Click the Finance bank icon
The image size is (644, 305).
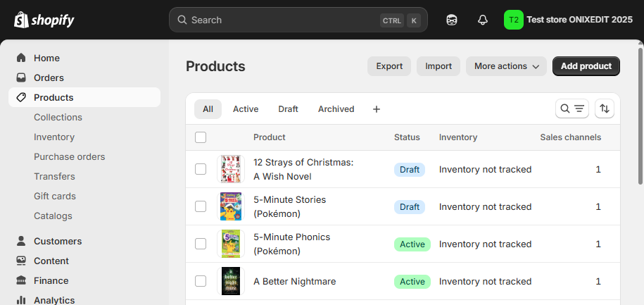21,281
